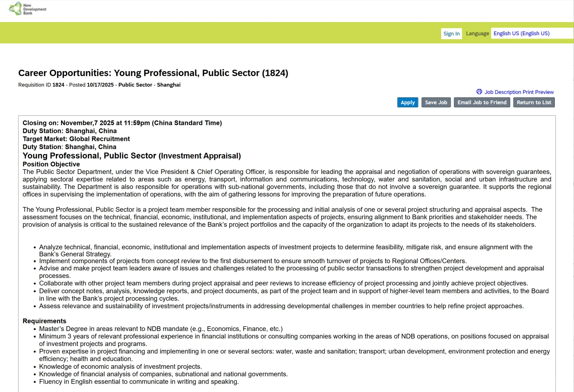Click the printer icon beside Print Preview
This screenshot has width=574, height=392.
coord(479,92)
